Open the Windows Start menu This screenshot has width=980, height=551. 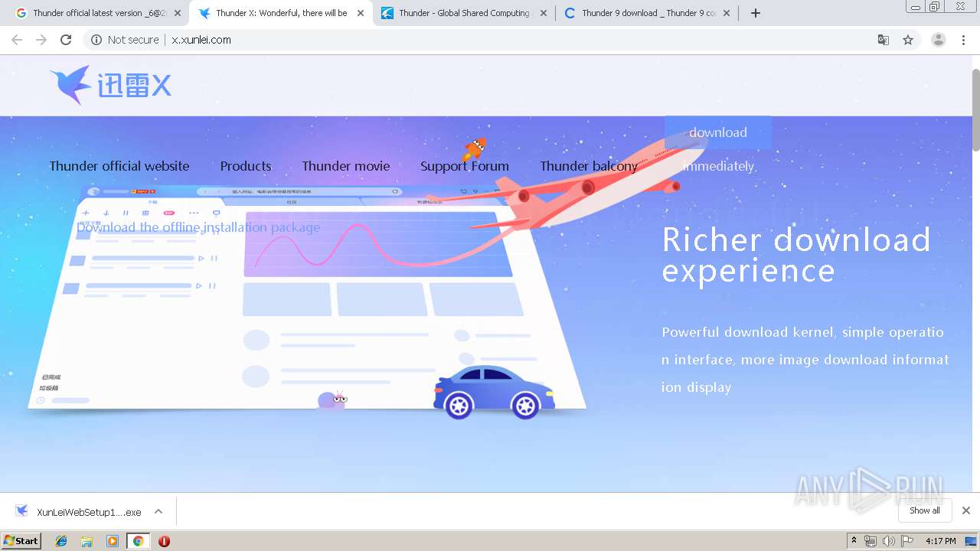(21, 540)
